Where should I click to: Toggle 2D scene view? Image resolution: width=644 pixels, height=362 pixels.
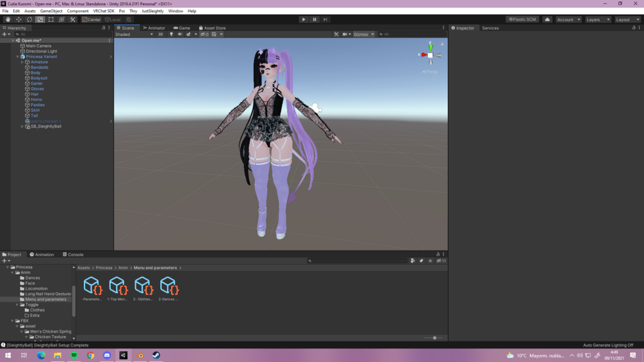pos(161,35)
